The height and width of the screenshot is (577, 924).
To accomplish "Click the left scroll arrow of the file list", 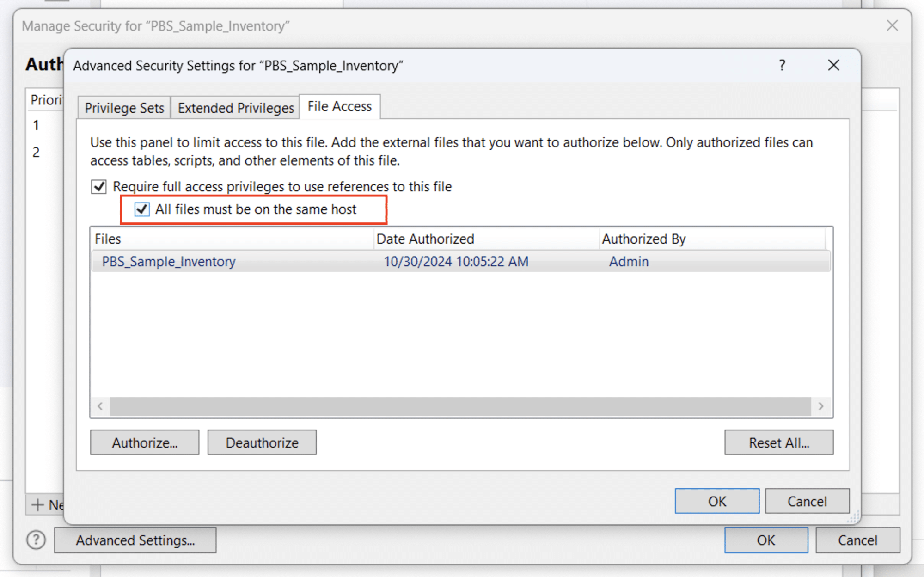I will pos(100,406).
